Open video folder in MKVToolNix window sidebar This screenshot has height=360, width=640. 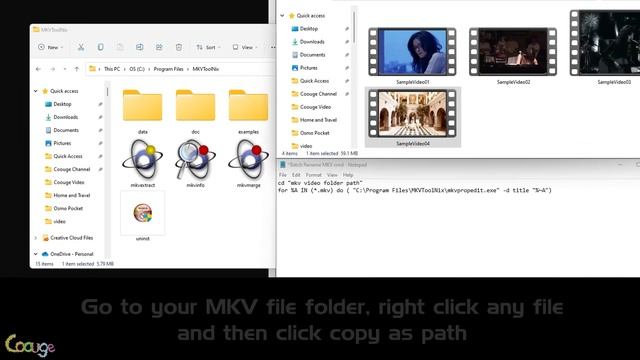(x=59, y=221)
